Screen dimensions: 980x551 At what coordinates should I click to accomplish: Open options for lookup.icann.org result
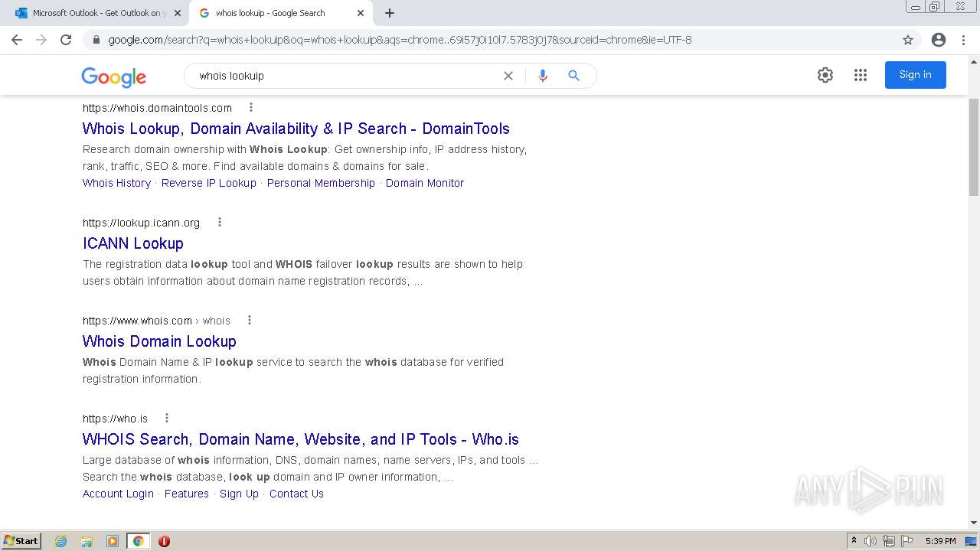pos(220,222)
